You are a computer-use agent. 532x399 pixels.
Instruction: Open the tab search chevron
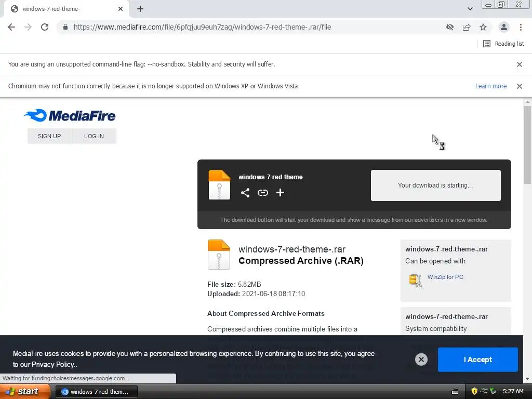tap(470, 9)
